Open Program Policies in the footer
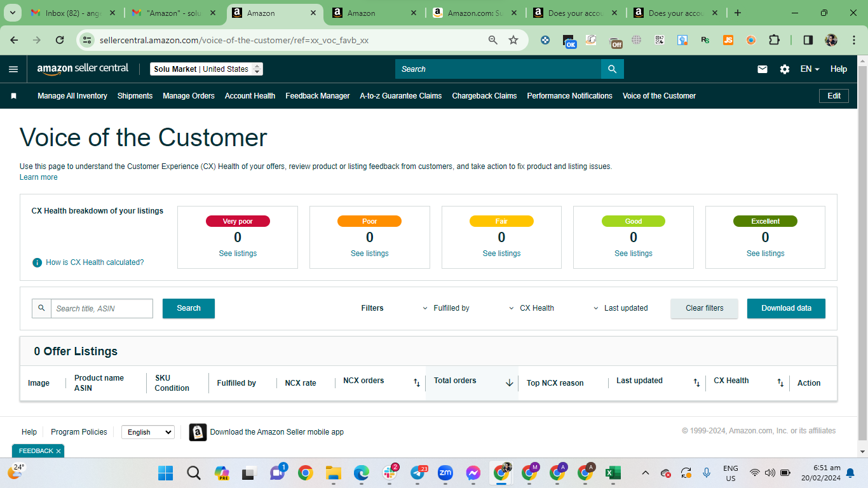The image size is (868, 488). [79, 432]
